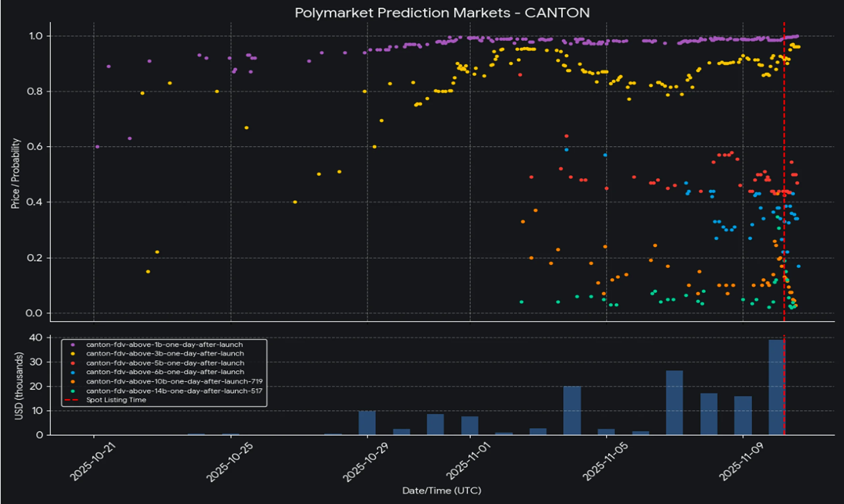
Task: Click the x-axis date label '2025-11-05'
Action: [x=605, y=462]
